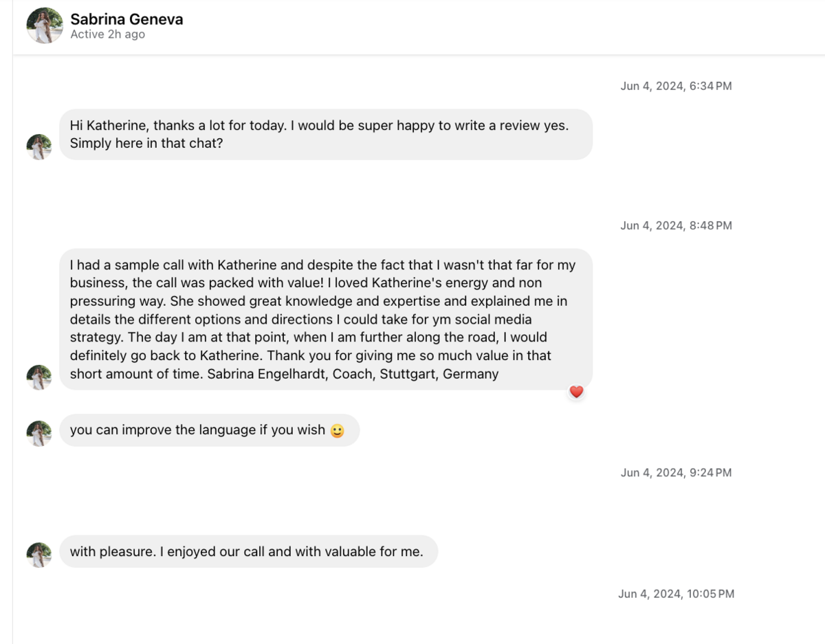Click avatar beside the long review message
The image size is (825, 644).
(39, 377)
